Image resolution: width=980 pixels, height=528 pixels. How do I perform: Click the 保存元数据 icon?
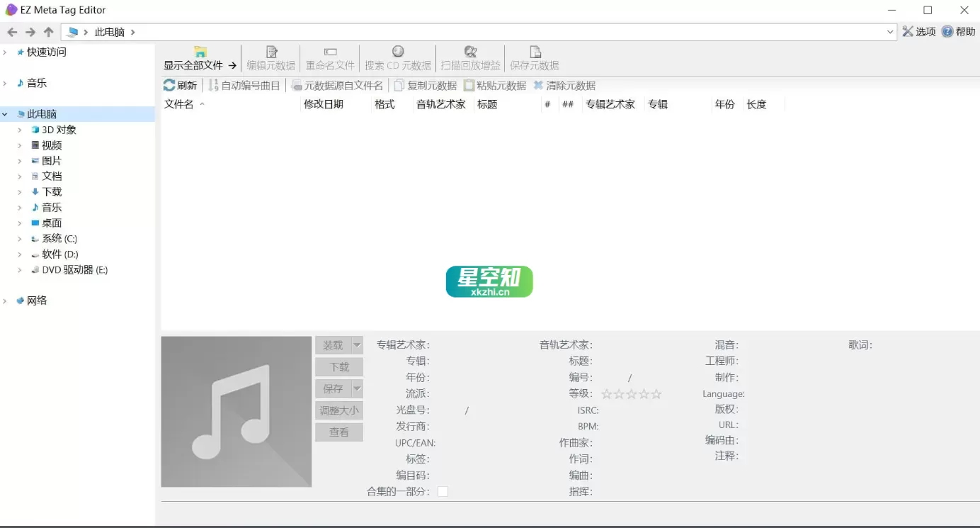[534, 58]
